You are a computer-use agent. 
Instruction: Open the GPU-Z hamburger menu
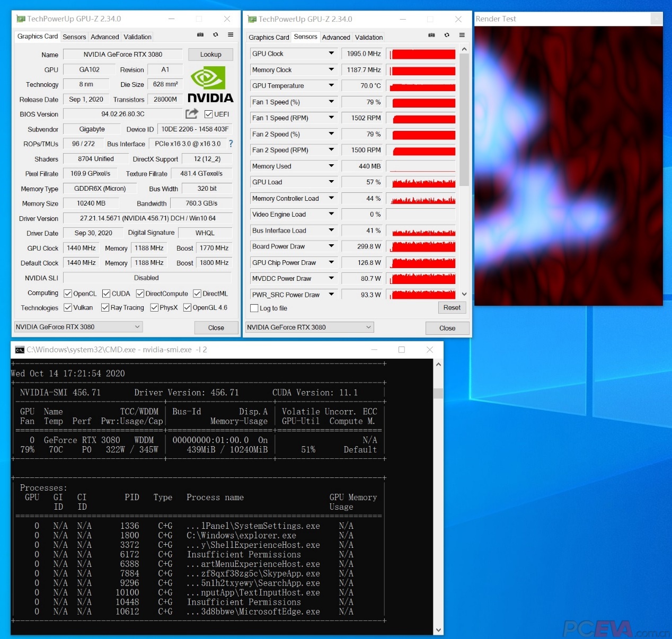230,34
